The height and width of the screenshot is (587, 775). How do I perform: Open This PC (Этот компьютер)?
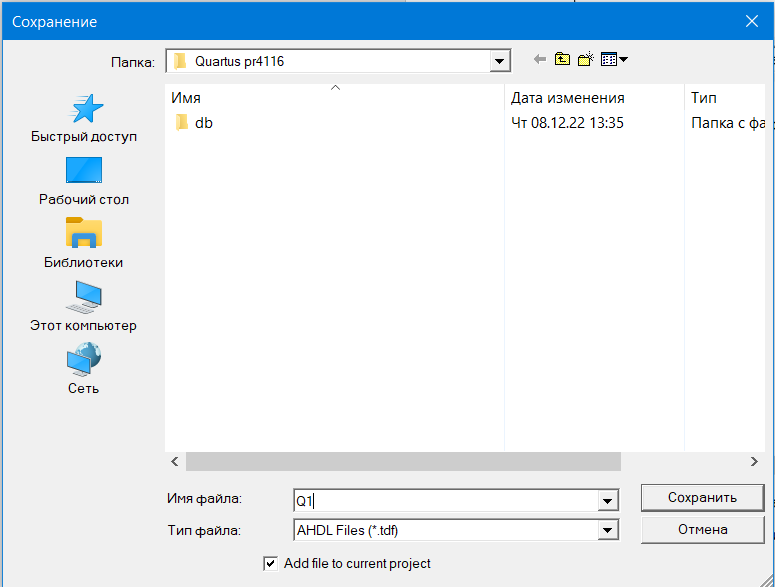pyautogui.click(x=84, y=307)
